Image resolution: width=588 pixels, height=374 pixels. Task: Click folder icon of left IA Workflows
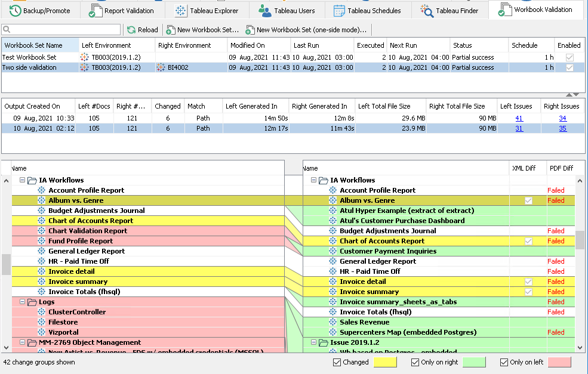pos(32,180)
